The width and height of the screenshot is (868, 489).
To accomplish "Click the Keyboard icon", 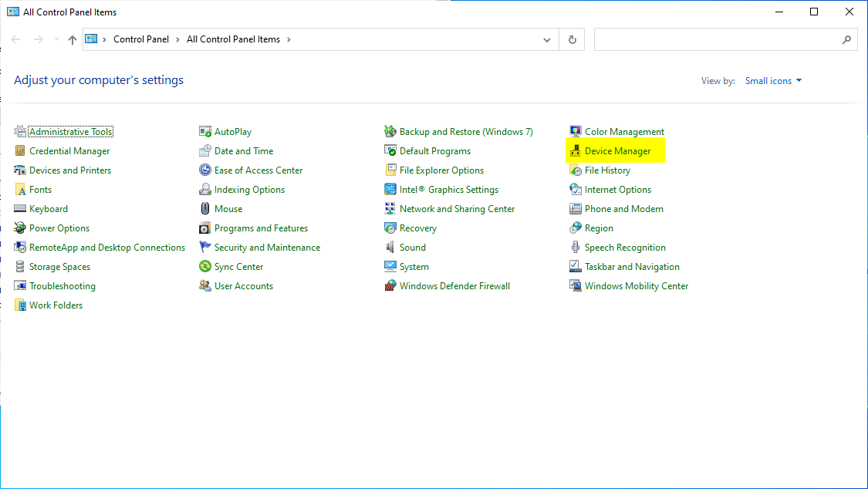I will pyautogui.click(x=20, y=208).
